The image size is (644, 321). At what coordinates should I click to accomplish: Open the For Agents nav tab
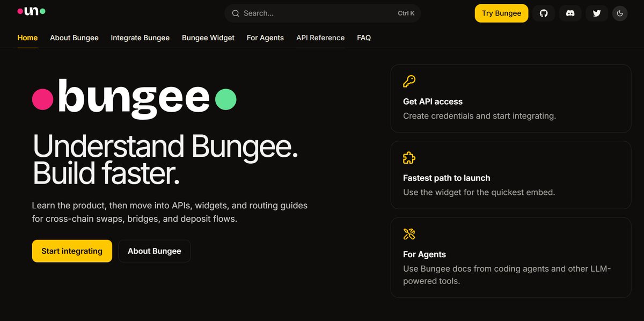pyautogui.click(x=265, y=38)
